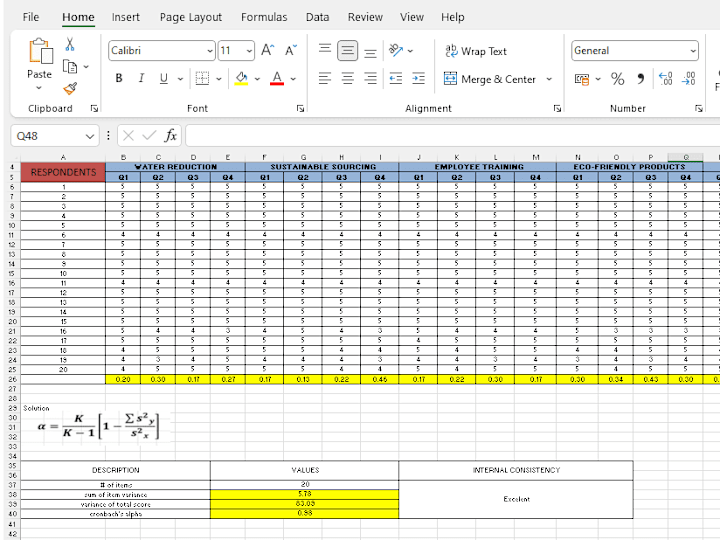Expand the Merge & Center dropdown arrow
720x540 pixels.
549,79
